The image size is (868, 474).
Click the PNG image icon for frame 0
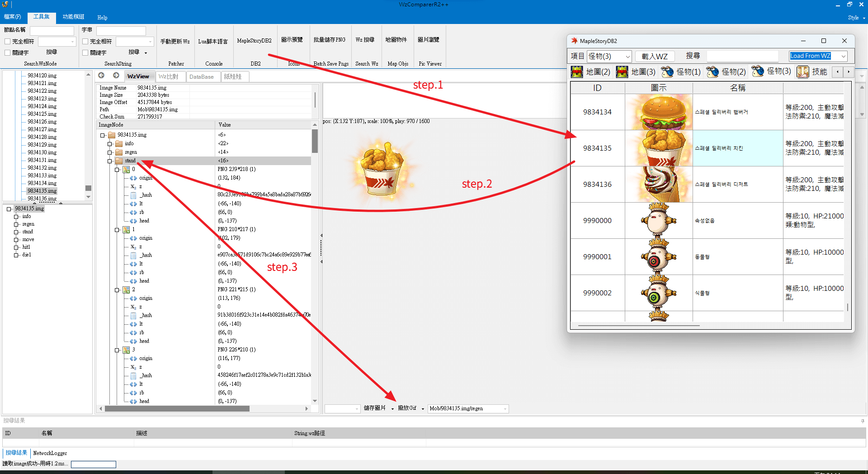pyautogui.click(x=127, y=170)
